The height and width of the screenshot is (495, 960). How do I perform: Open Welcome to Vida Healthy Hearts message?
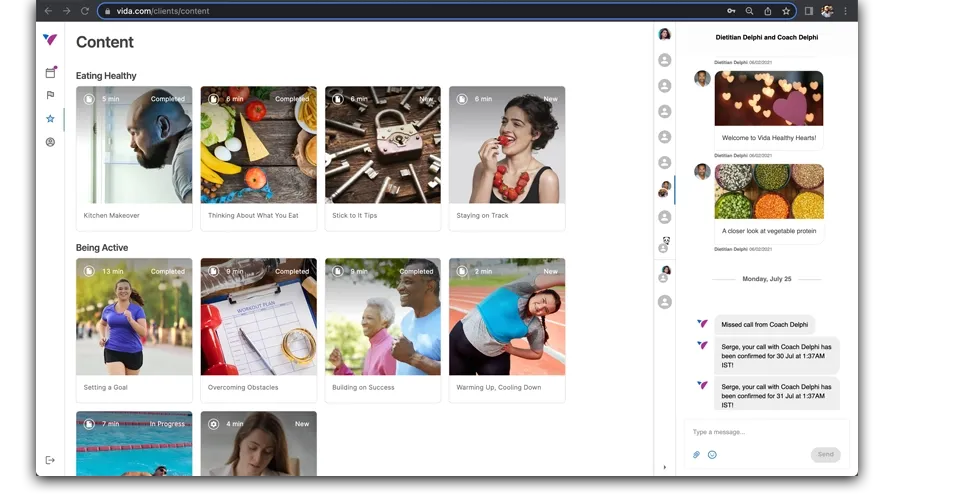(769, 110)
